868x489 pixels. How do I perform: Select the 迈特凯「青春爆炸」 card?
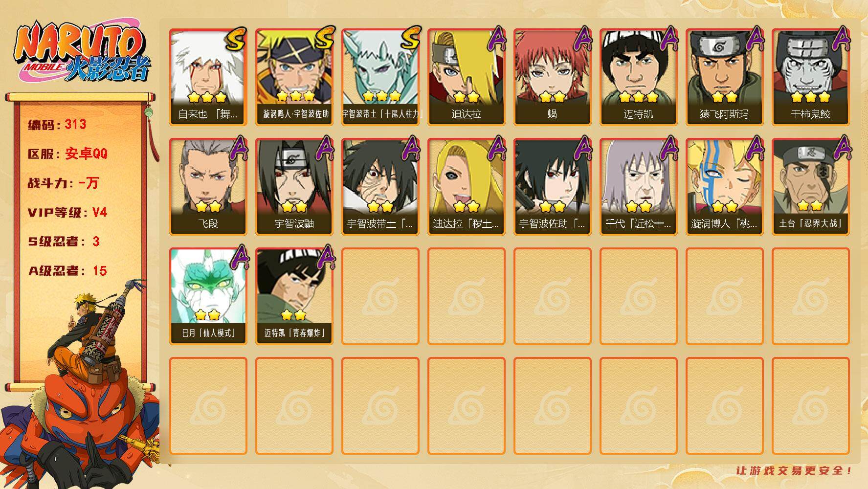coord(294,296)
